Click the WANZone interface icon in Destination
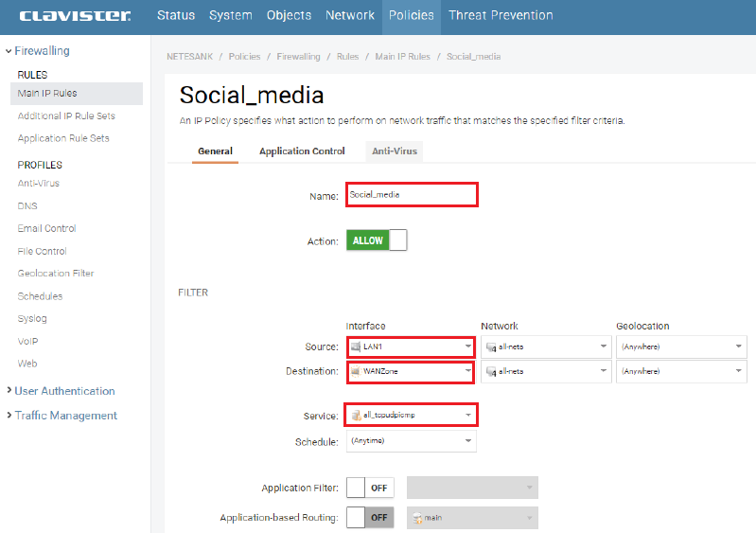The height and width of the screenshot is (533, 756). tap(356, 371)
